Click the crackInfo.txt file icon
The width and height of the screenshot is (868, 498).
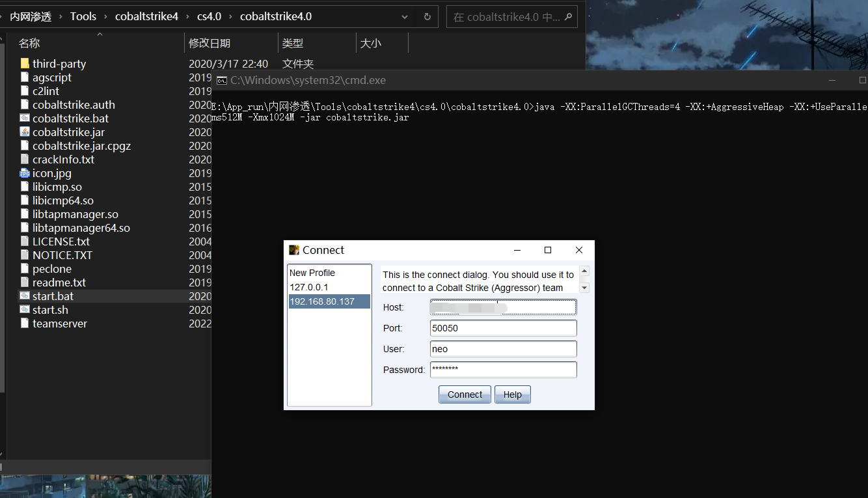point(25,159)
